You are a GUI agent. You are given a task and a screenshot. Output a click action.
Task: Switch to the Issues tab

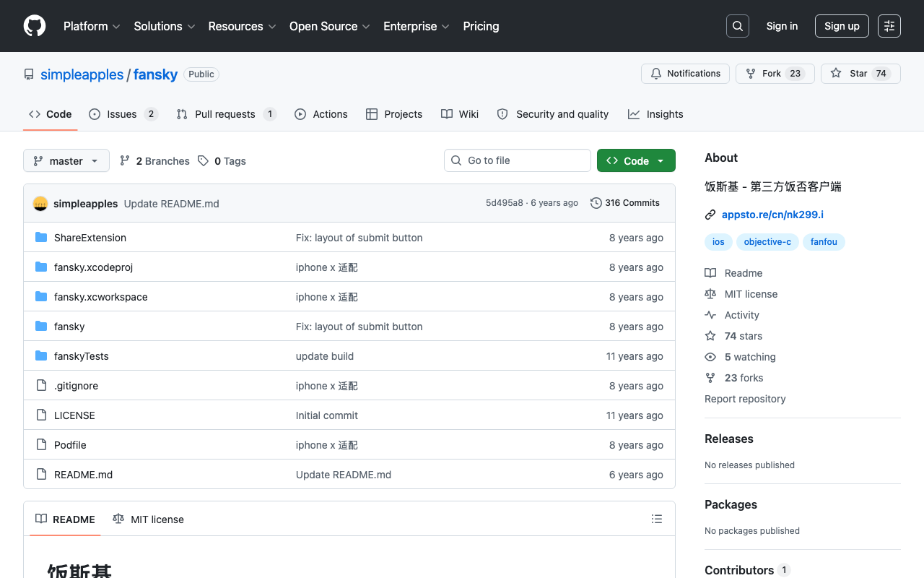click(x=123, y=114)
